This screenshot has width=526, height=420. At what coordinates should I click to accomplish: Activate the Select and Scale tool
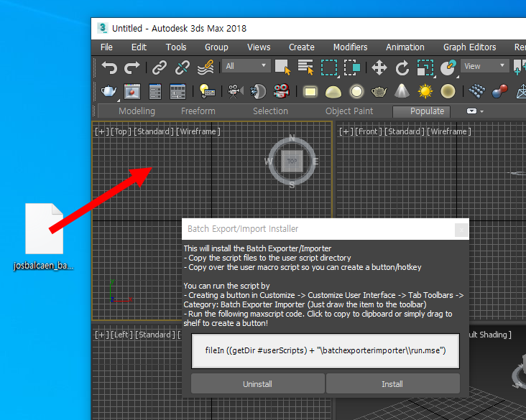pos(425,67)
